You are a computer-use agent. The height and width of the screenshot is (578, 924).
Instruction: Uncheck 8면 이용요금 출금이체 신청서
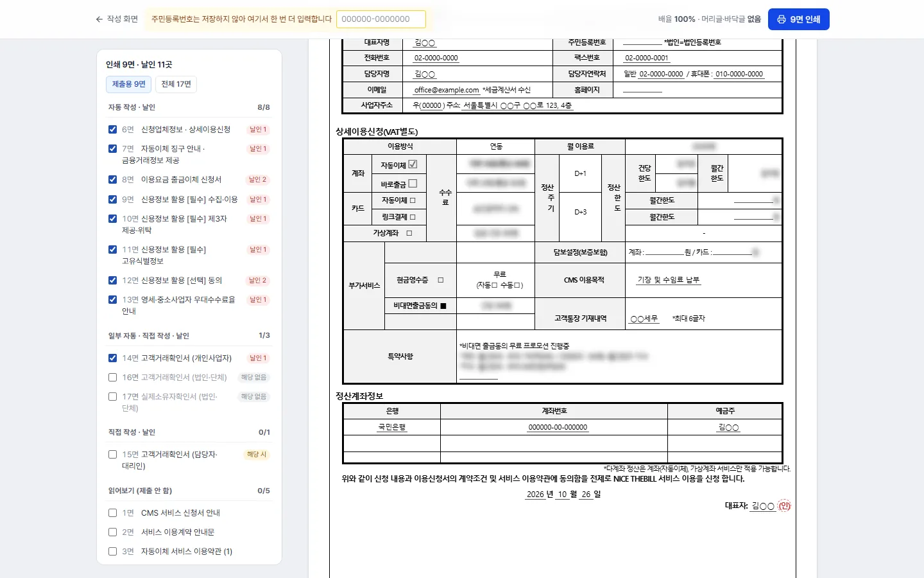pos(112,180)
